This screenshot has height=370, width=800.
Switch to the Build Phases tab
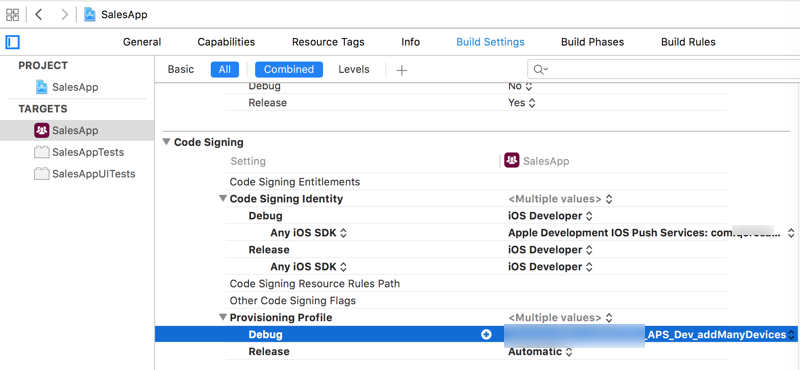coord(592,42)
